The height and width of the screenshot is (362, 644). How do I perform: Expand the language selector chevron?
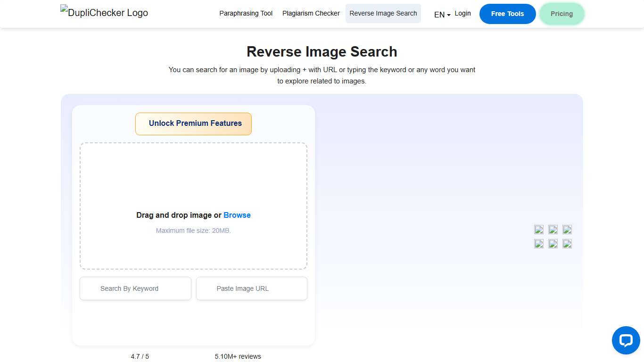tap(449, 15)
